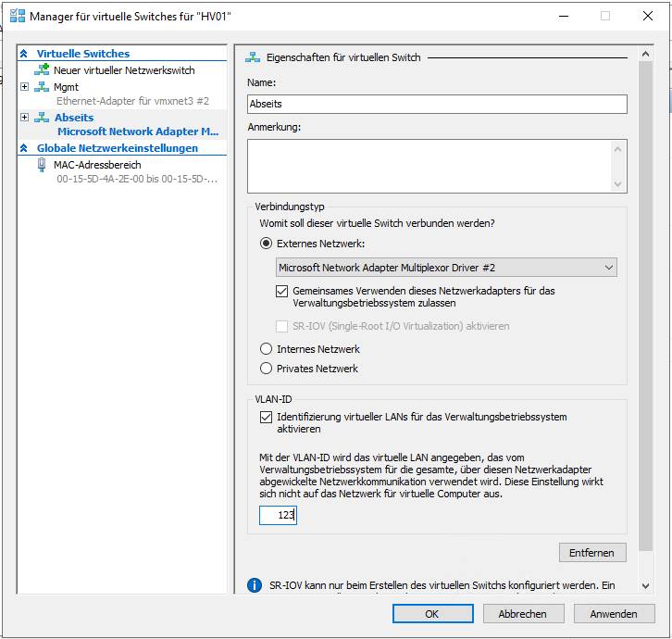
Task: Click the Abseits switch network icon
Action: pyautogui.click(x=42, y=118)
